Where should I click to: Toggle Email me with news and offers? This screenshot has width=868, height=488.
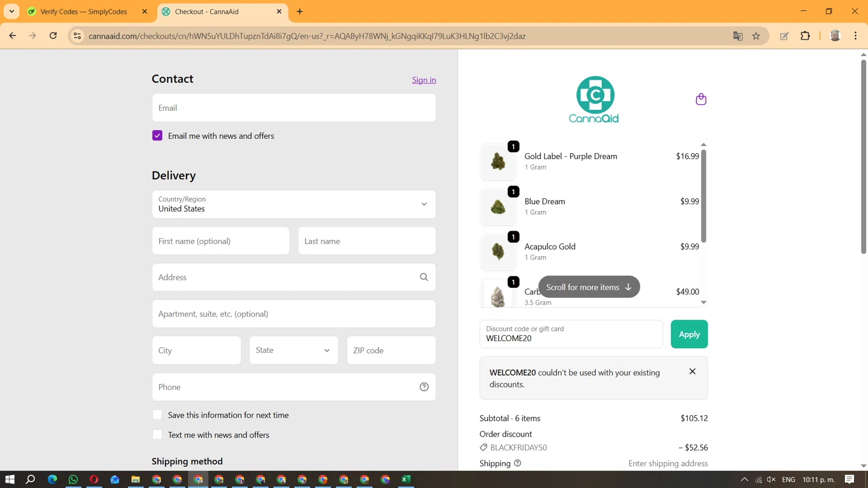click(157, 135)
